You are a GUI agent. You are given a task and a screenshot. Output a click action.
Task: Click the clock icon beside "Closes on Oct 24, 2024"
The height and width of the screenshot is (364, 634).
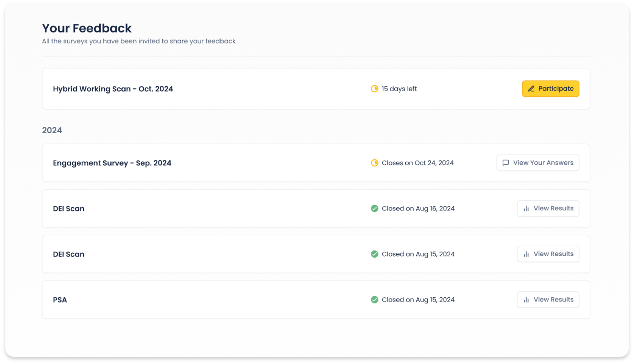pyautogui.click(x=375, y=163)
